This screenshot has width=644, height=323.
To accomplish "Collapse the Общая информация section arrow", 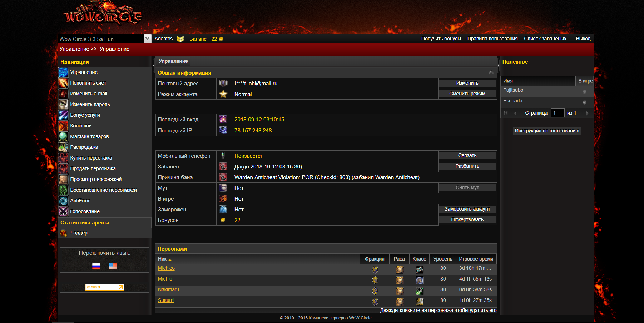I will click(x=491, y=73).
